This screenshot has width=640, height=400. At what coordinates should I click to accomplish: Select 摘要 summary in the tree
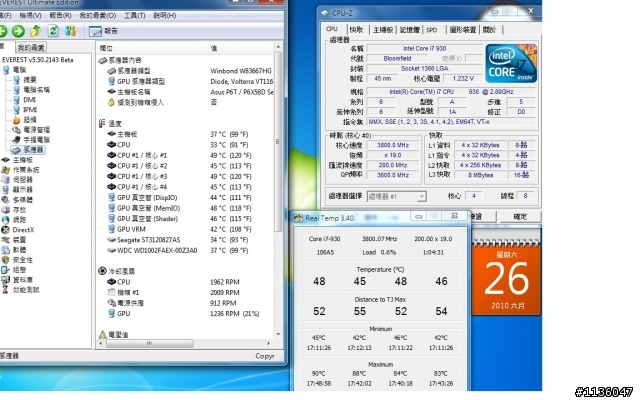pyautogui.click(x=25, y=80)
